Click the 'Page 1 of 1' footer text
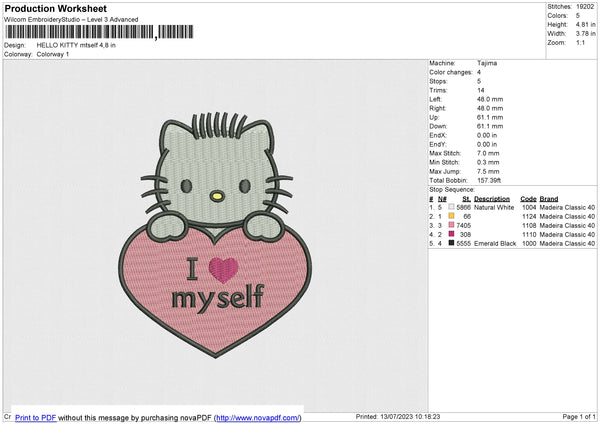 tap(579, 416)
